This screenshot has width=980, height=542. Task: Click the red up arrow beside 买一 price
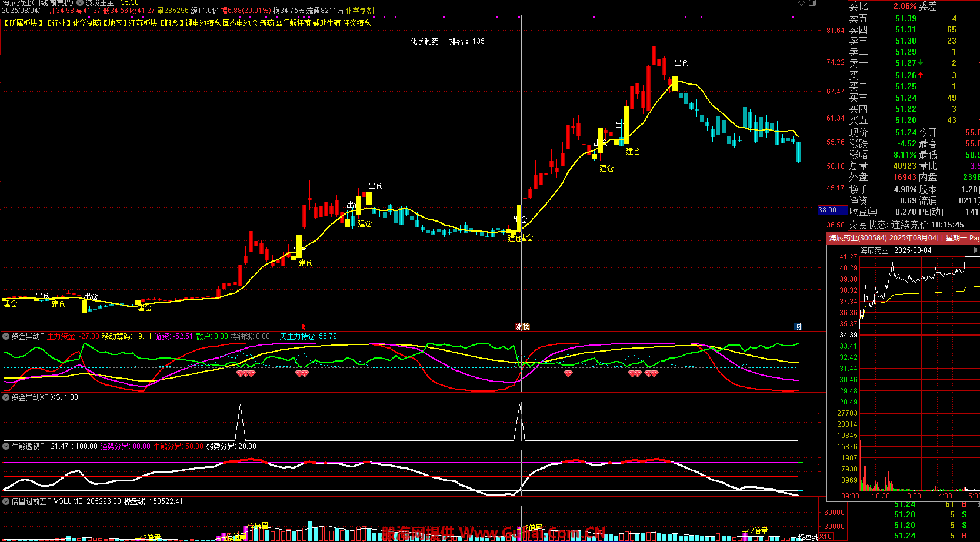pyautogui.click(x=921, y=75)
